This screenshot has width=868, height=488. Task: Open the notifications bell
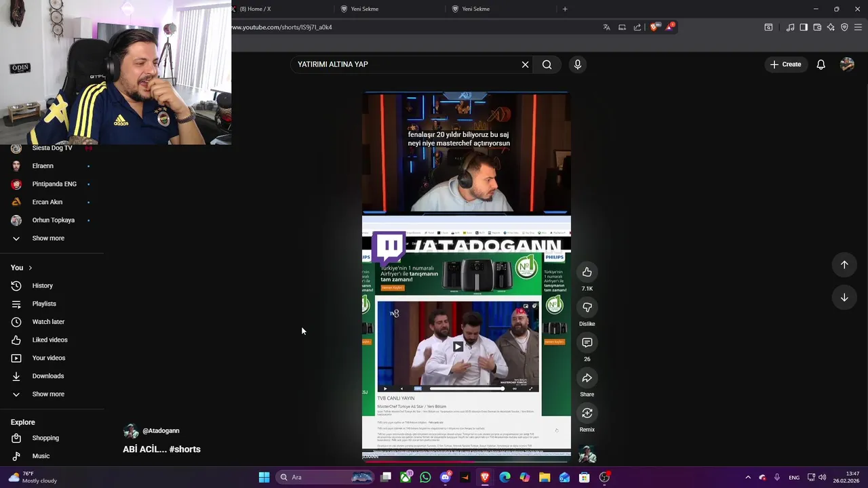pyautogui.click(x=821, y=64)
